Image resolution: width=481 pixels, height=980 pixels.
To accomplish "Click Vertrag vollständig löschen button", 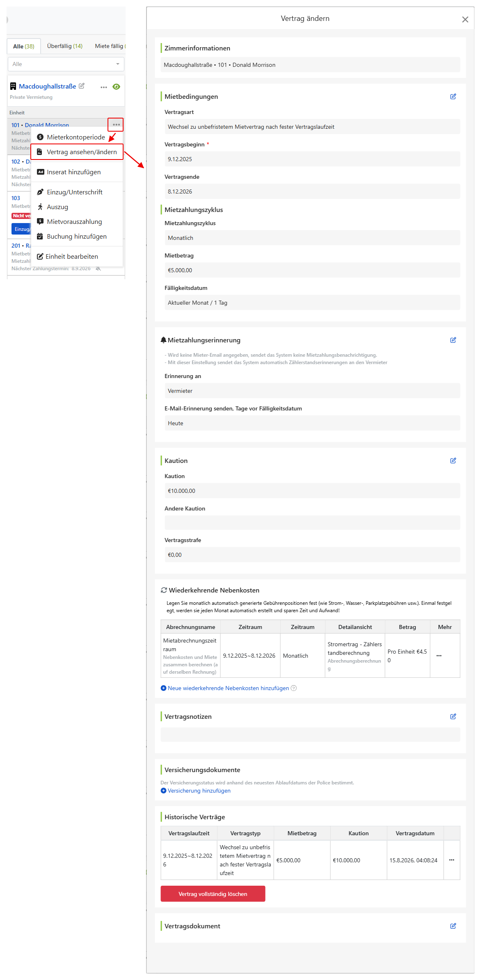I will [213, 894].
